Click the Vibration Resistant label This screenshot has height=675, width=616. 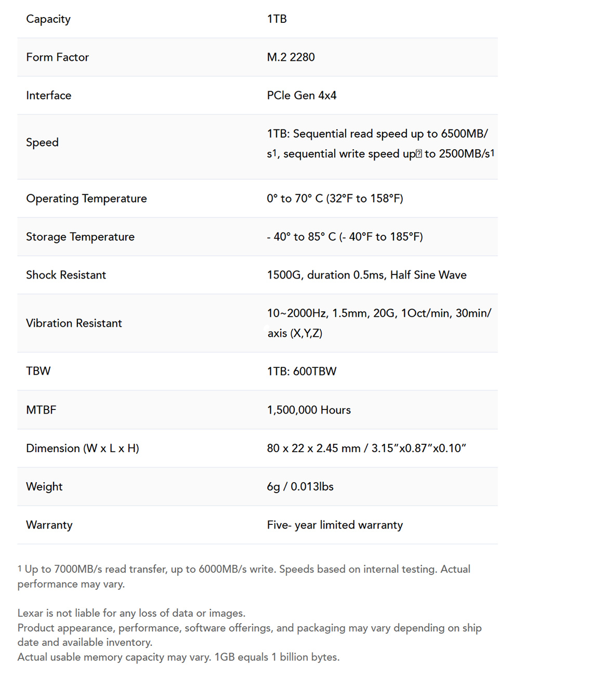pyautogui.click(x=74, y=323)
